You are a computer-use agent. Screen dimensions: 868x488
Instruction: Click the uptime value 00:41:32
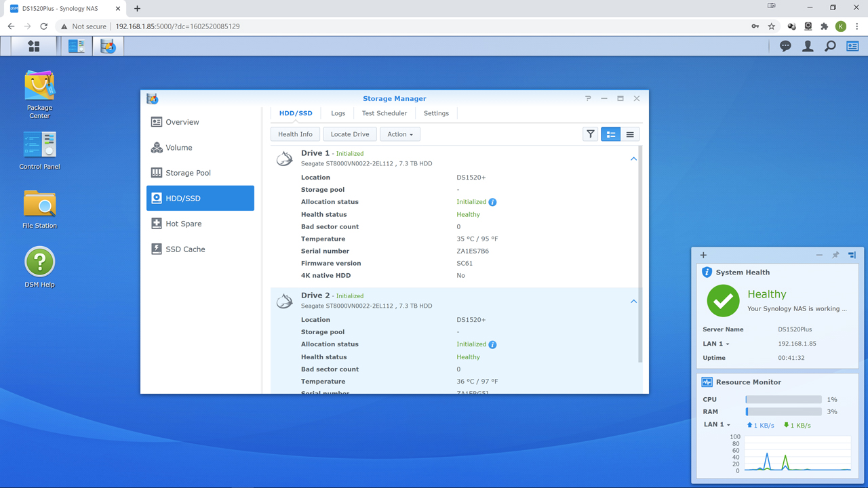791,358
